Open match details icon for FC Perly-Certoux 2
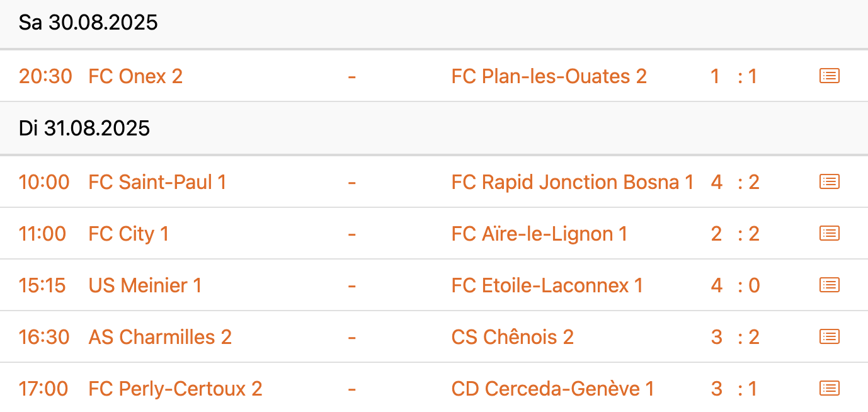Viewport: 868px width, 412px height. coord(829,389)
